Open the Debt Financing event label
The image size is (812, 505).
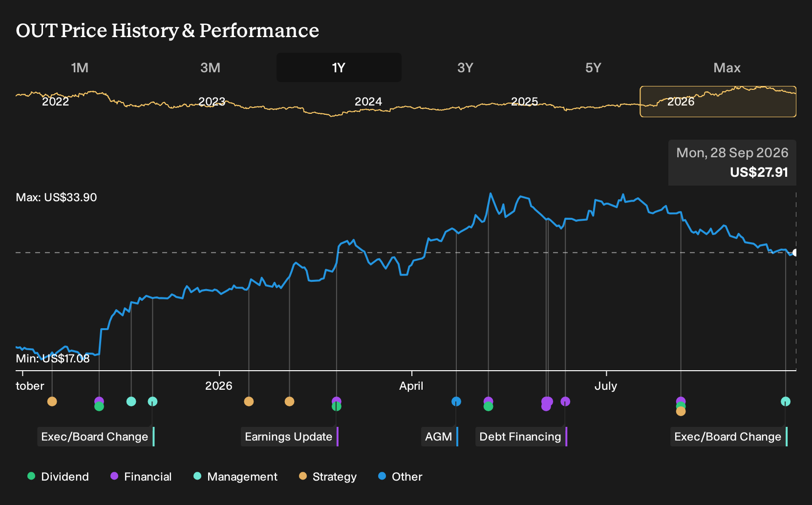pyautogui.click(x=521, y=437)
